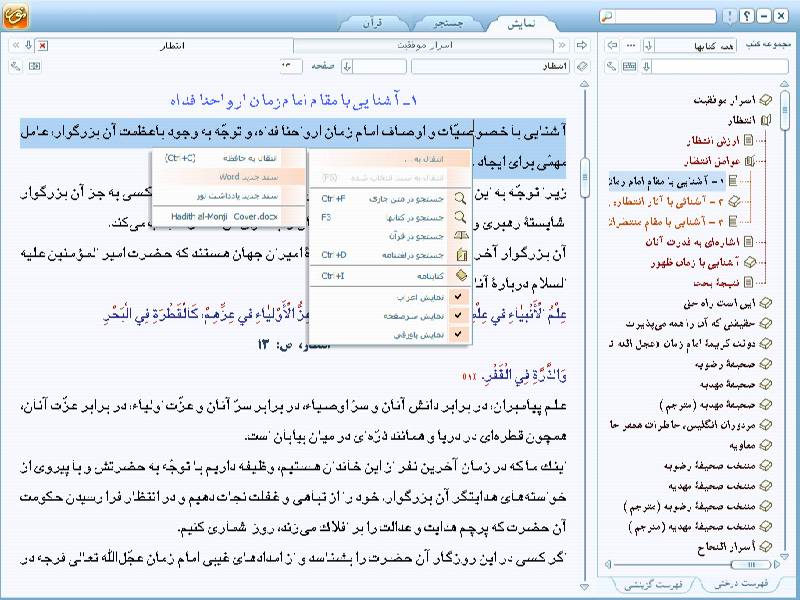Viewport: 800px width, 600px height.
Task: Click the page icon beside اشاره‌ای به قدرت آنان
Action: coord(748,242)
